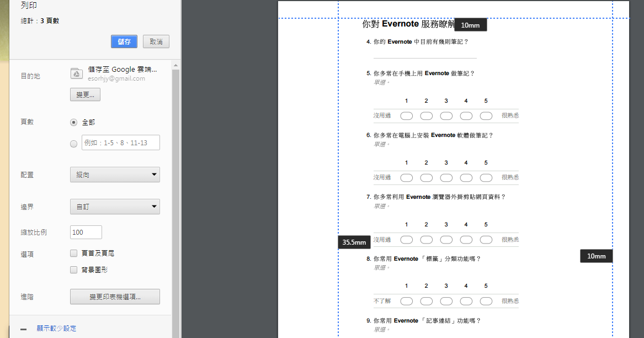Click the esorhjy@gmail.com account text

pyautogui.click(x=116, y=78)
